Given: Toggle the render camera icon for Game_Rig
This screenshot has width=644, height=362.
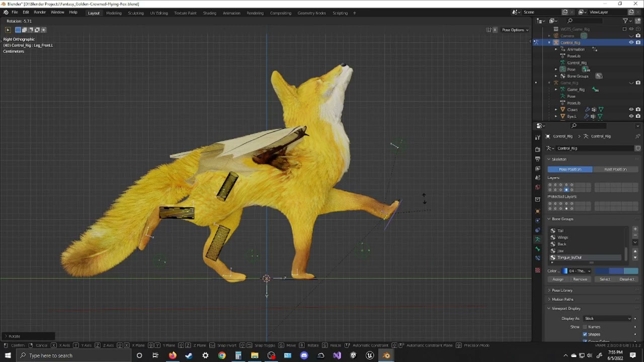Looking at the screenshot, I should click(638, 82).
